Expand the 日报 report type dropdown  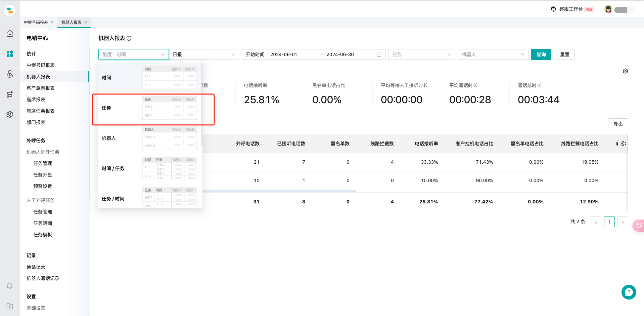click(204, 54)
